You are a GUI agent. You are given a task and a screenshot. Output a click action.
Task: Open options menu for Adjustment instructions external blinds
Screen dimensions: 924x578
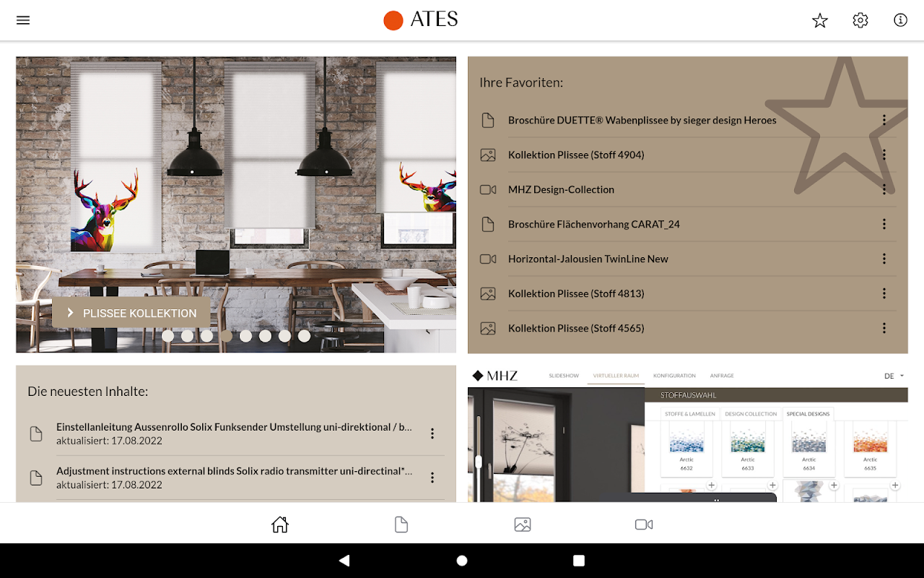(432, 478)
